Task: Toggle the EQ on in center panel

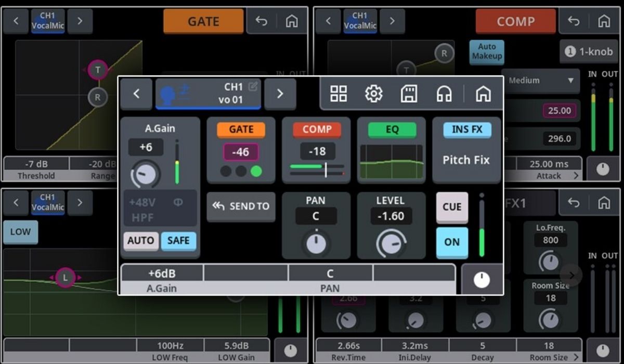Action: coord(392,130)
